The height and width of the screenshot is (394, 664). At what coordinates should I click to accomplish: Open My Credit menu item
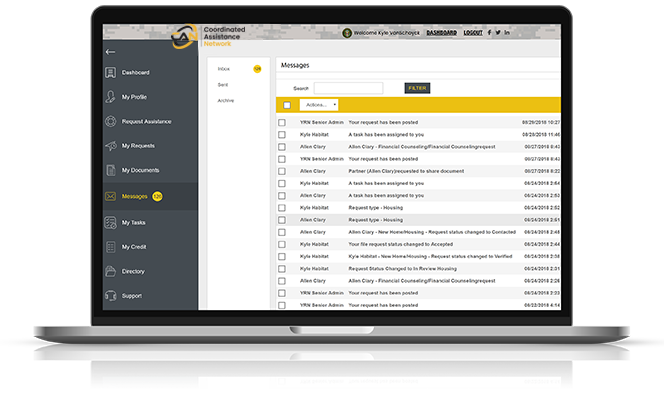pyautogui.click(x=134, y=247)
